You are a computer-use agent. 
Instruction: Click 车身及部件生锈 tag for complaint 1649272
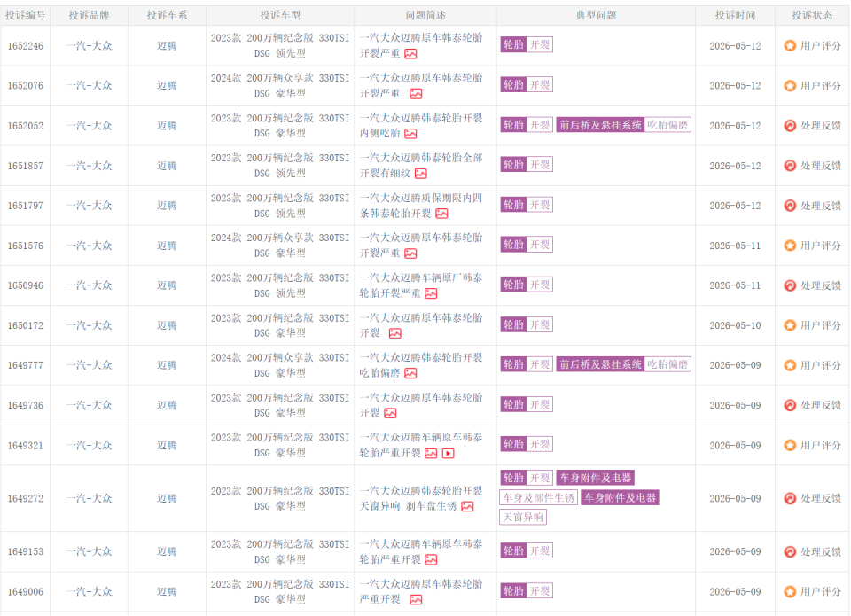pos(538,498)
